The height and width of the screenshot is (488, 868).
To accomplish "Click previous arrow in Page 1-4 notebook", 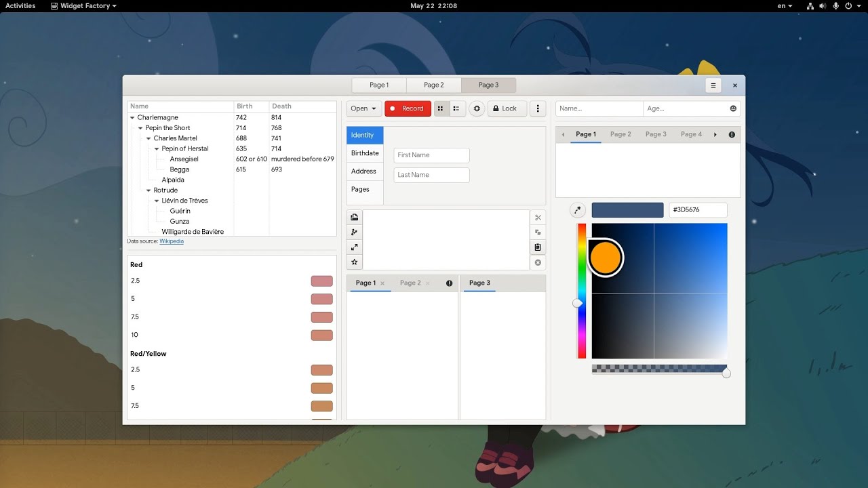I will click(563, 134).
